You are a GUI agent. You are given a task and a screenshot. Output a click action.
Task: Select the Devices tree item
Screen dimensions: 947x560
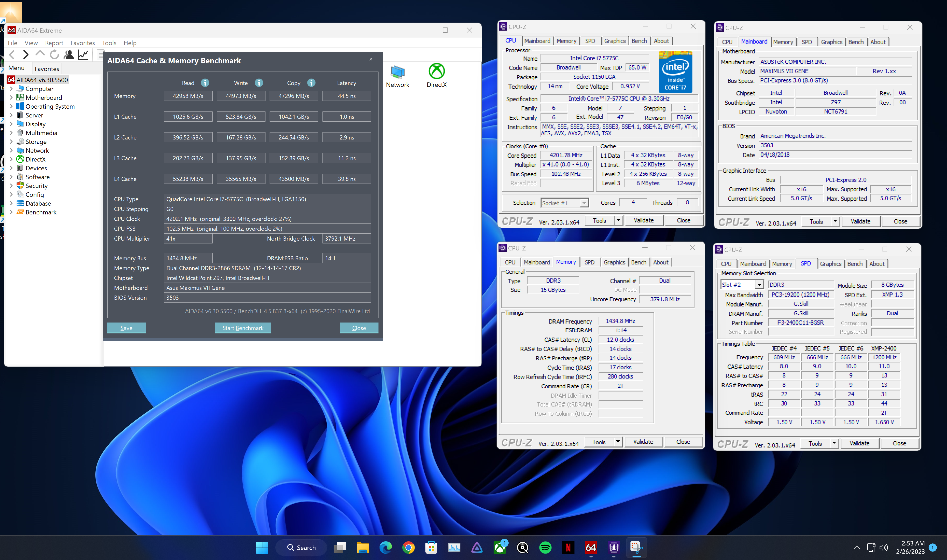point(36,168)
